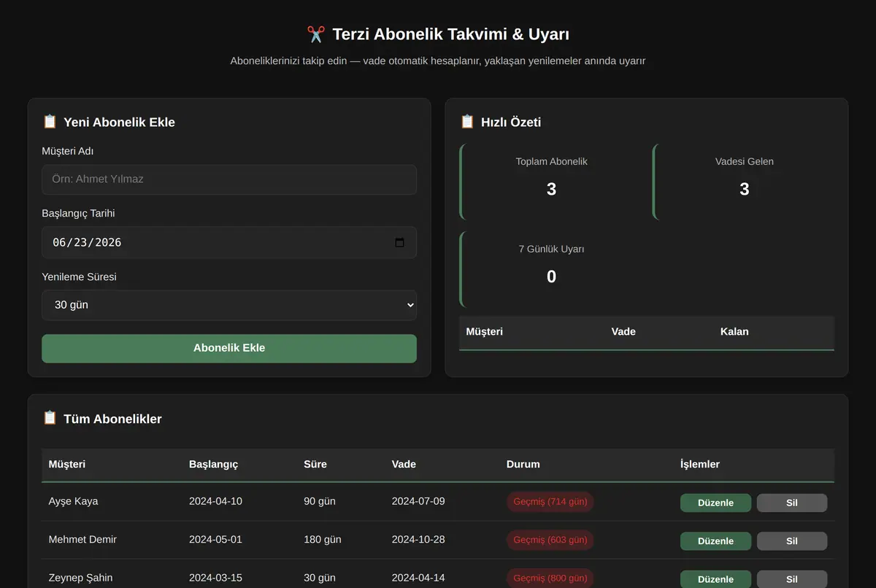Click the Süre column header
Screen dimensions: 876x588
[315, 464]
